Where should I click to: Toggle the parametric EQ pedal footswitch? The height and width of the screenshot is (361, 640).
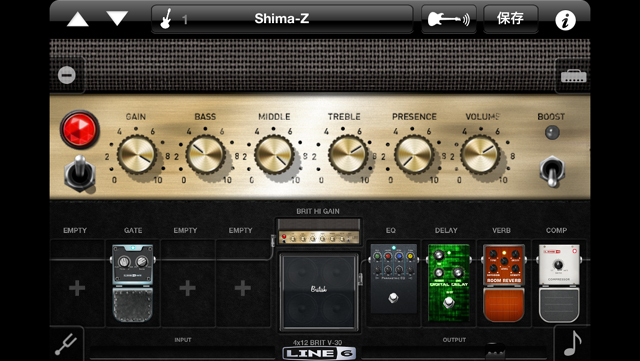[393, 297]
